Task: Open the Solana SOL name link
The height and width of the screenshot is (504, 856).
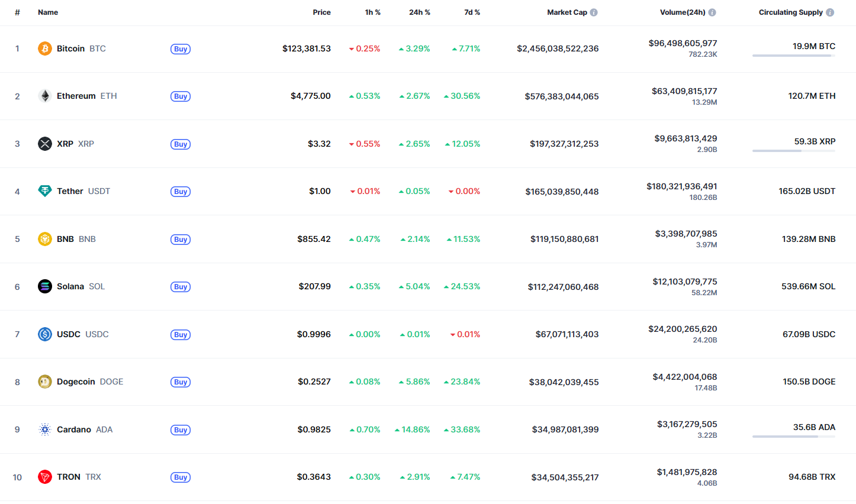Action: (x=81, y=286)
